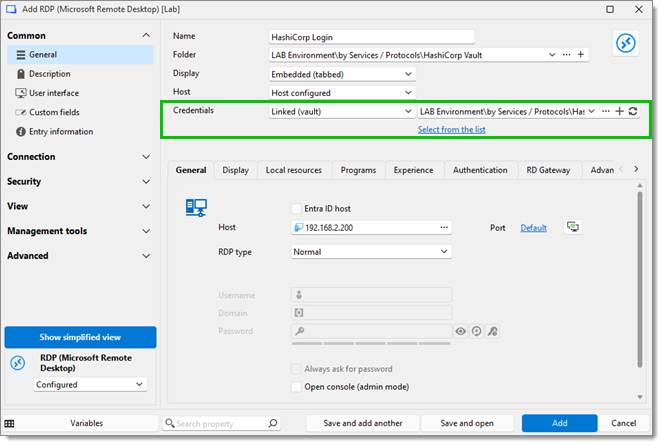Viewport: 663px width, 446px height.
Task: Expand the Security section
Action: pyautogui.click(x=146, y=182)
